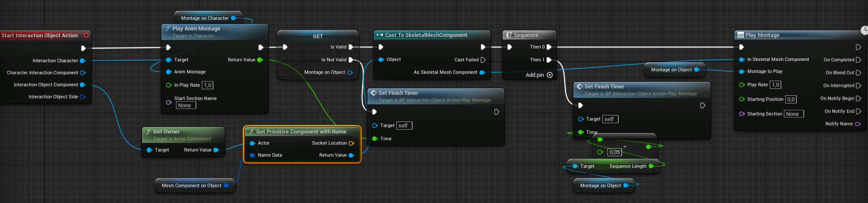Click the yellow Socket Location output pin
This screenshot has width=868, height=203.
351,143
